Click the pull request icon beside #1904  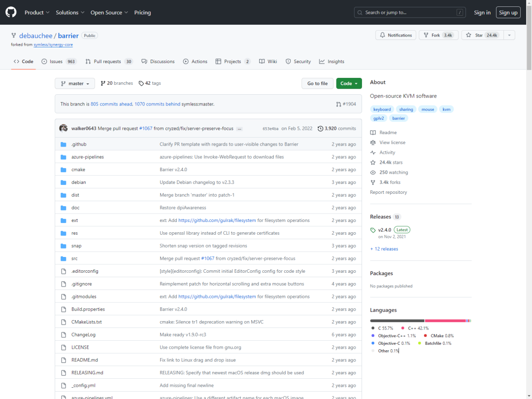(338, 104)
